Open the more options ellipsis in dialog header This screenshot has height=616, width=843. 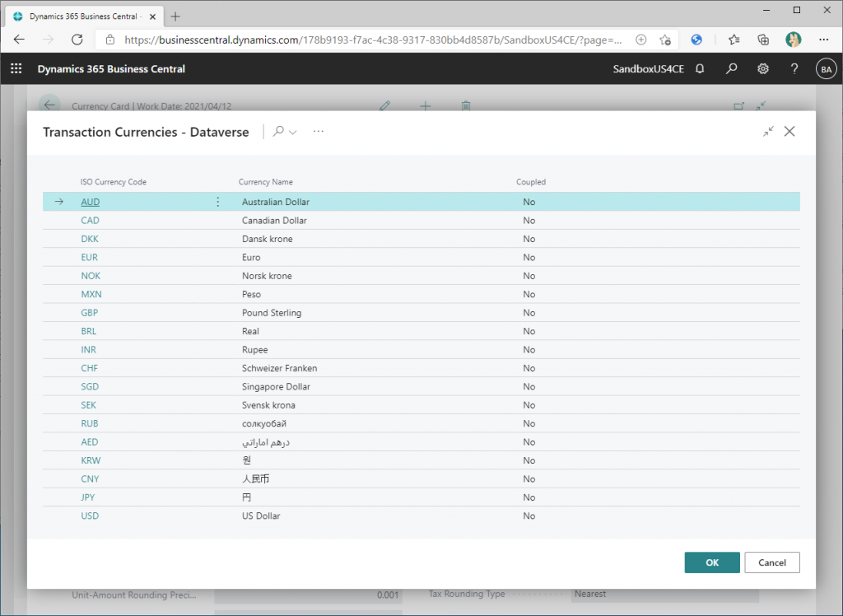tap(319, 131)
